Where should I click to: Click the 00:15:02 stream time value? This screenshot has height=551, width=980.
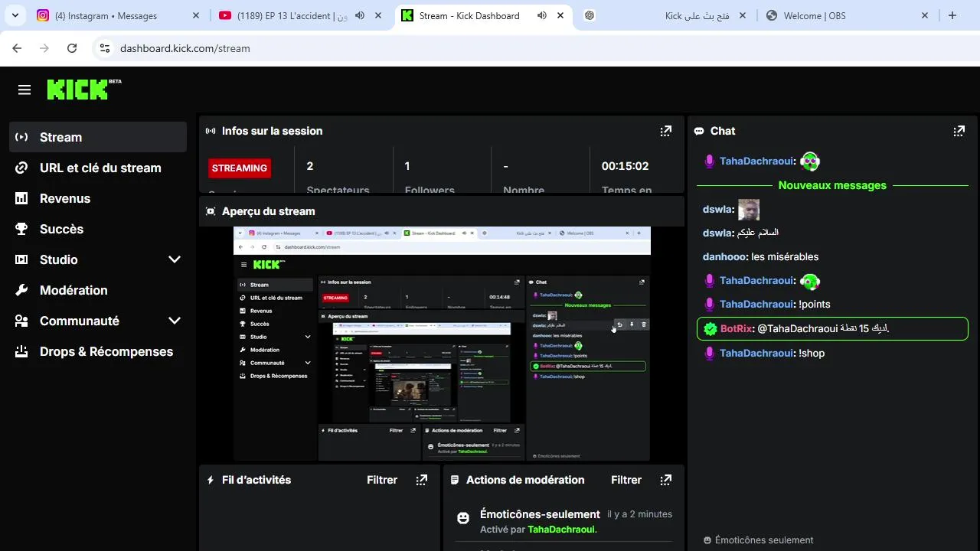[625, 166]
